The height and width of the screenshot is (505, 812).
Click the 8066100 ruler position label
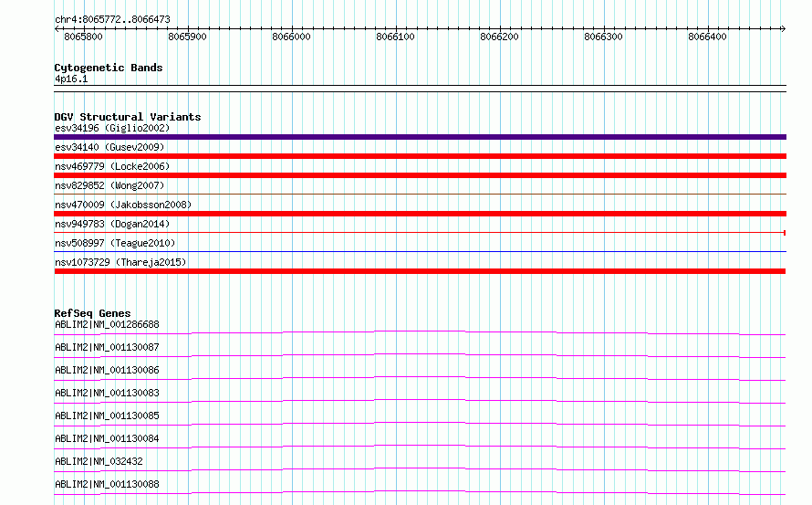[396, 37]
